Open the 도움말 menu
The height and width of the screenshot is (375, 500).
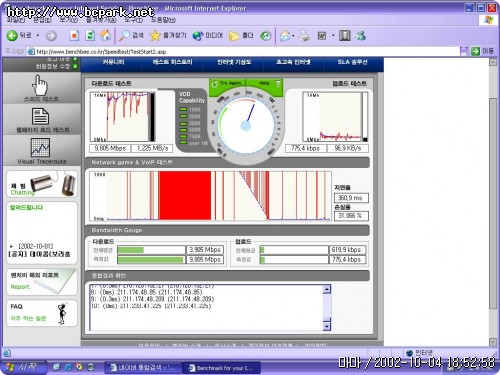pos(163,20)
